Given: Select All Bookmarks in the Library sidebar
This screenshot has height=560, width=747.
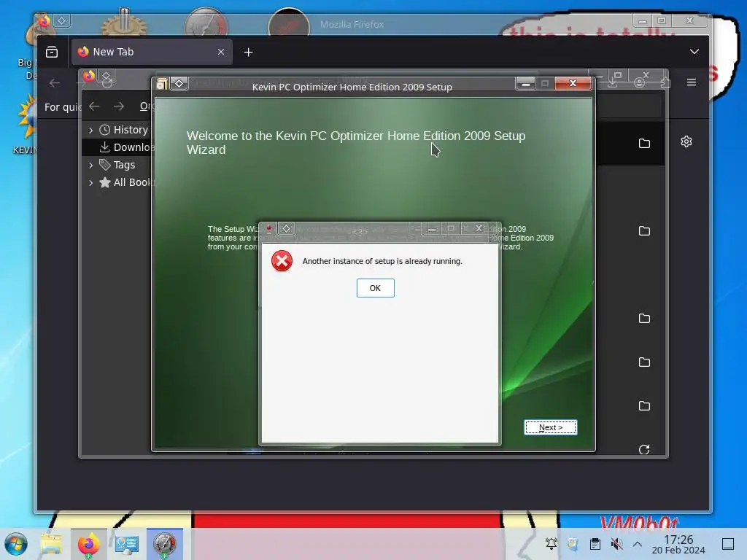Looking at the screenshot, I should pyautogui.click(x=125, y=182).
